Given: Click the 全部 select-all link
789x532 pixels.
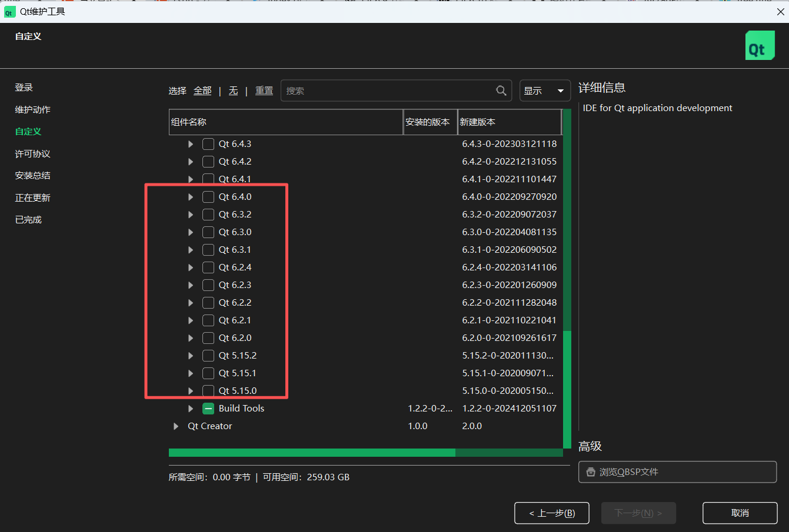Looking at the screenshot, I should pos(202,91).
